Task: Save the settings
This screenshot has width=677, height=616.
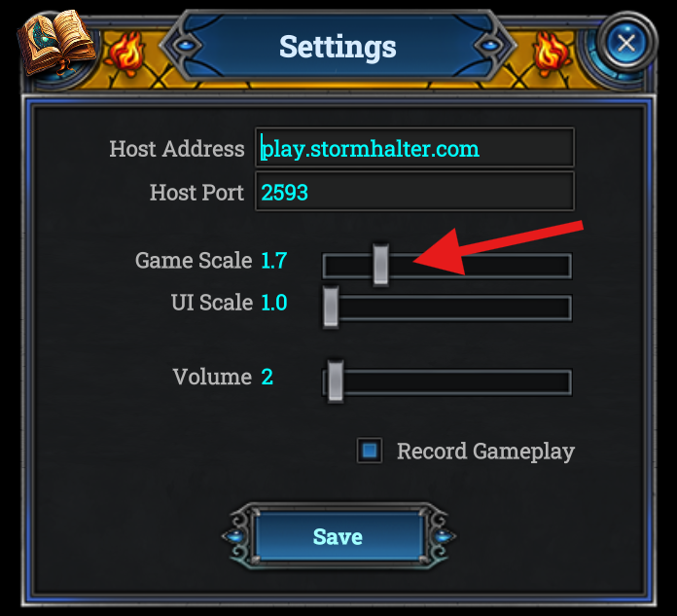Action: [x=338, y=536]
